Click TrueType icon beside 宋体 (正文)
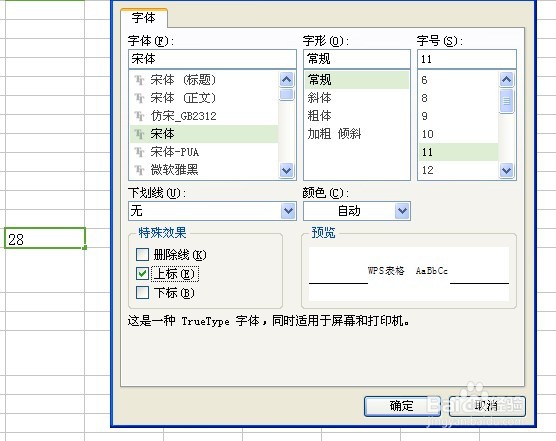 click(x=139, y=98)
